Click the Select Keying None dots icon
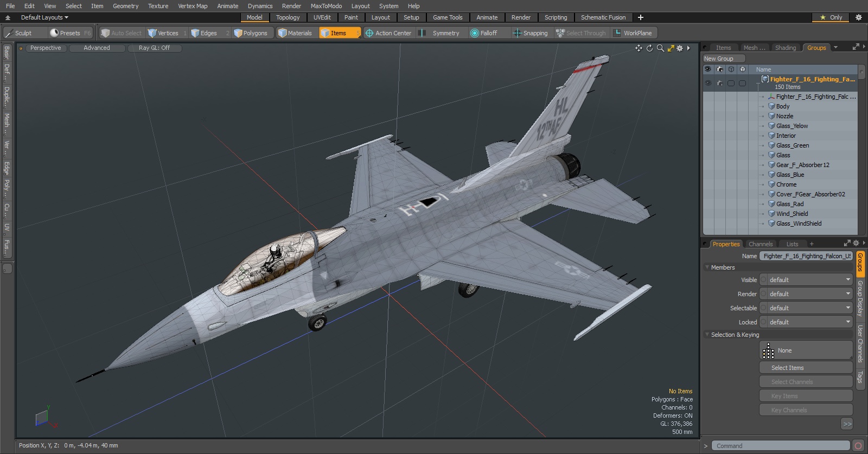 click(768, 351)
